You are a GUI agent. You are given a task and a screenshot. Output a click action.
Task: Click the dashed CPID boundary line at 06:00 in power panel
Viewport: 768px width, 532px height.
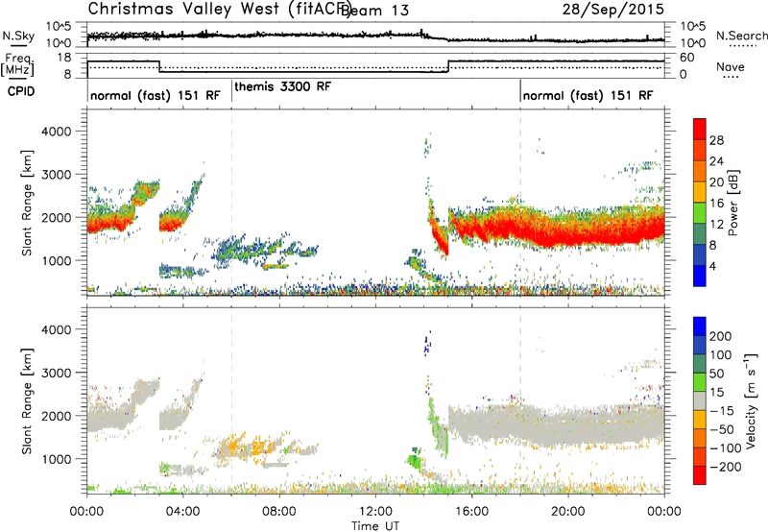(x=231, y=202)
